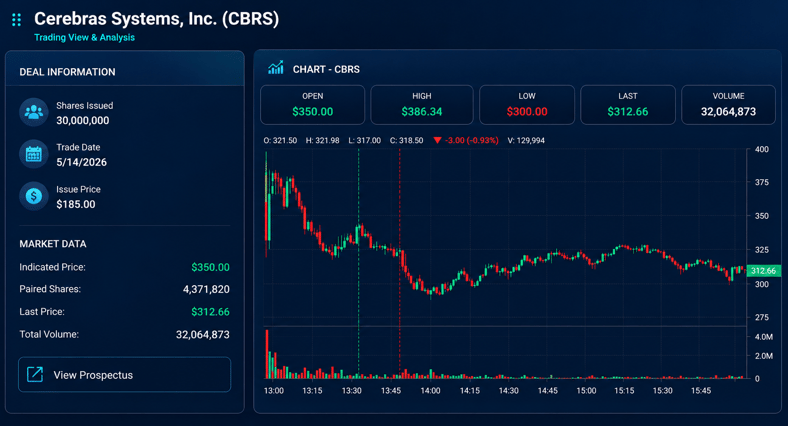Click the green dashed vertical marker line

(359, 263)
